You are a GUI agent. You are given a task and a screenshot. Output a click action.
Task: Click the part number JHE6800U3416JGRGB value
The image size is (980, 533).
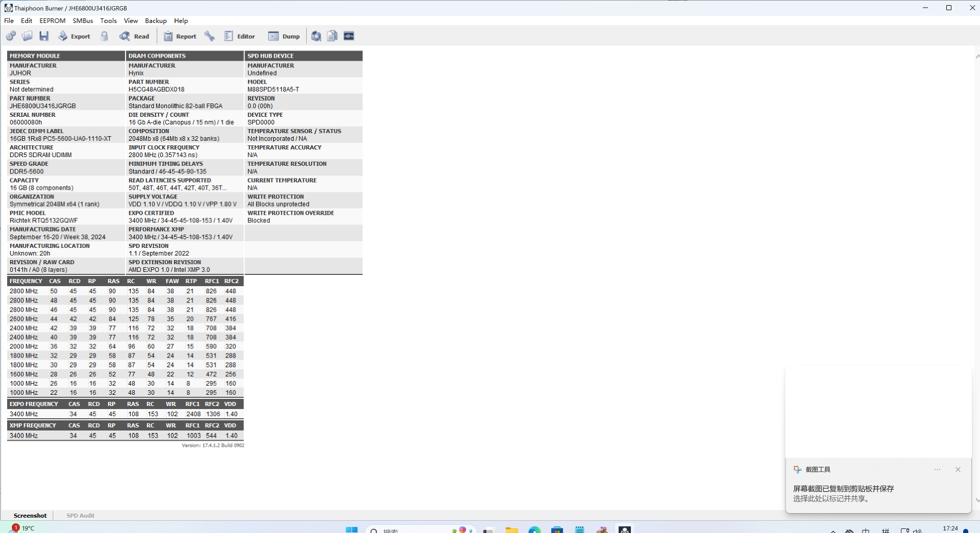pyautogui.click(x=43, y=106)
